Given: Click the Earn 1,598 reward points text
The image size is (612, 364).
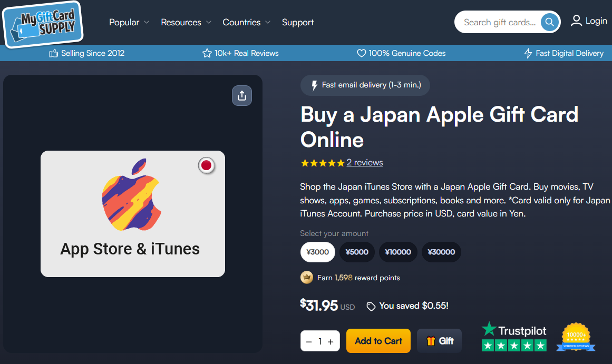Looking at the screenshot, I should point(358,278).
